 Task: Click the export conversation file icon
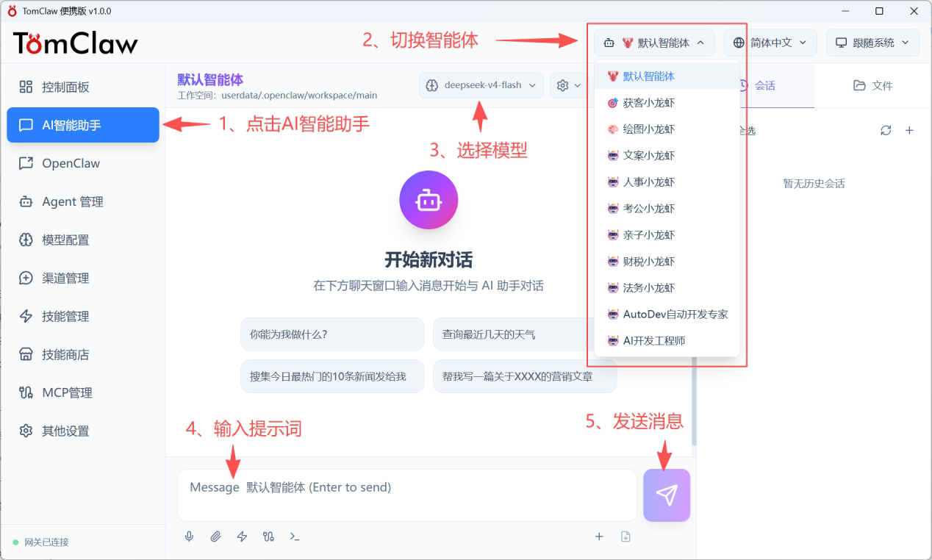625,536
